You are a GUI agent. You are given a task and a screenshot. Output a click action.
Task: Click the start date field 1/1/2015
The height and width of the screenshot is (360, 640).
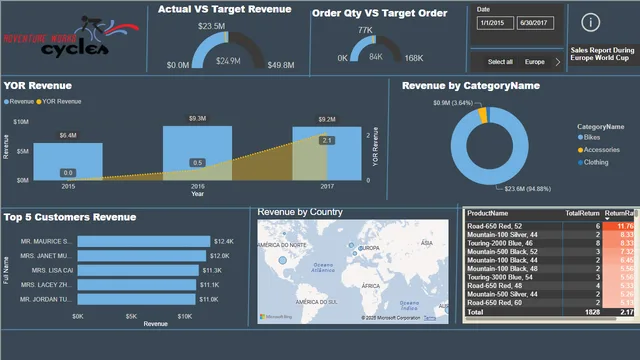495,23
